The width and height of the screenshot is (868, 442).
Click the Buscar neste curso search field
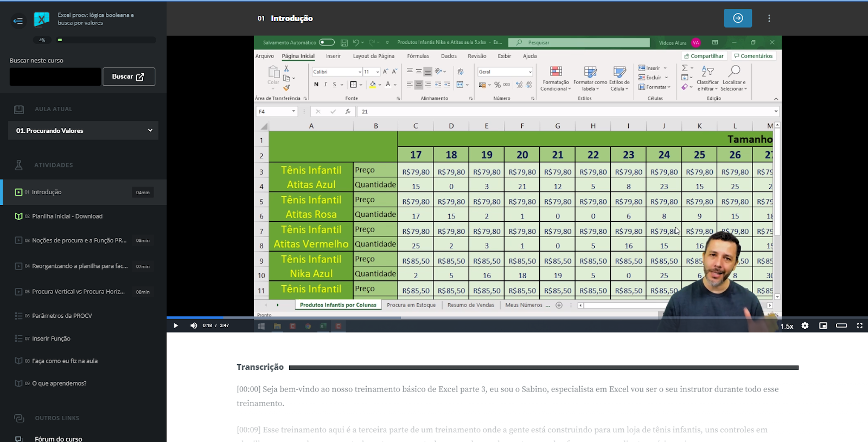click(55, 76)
